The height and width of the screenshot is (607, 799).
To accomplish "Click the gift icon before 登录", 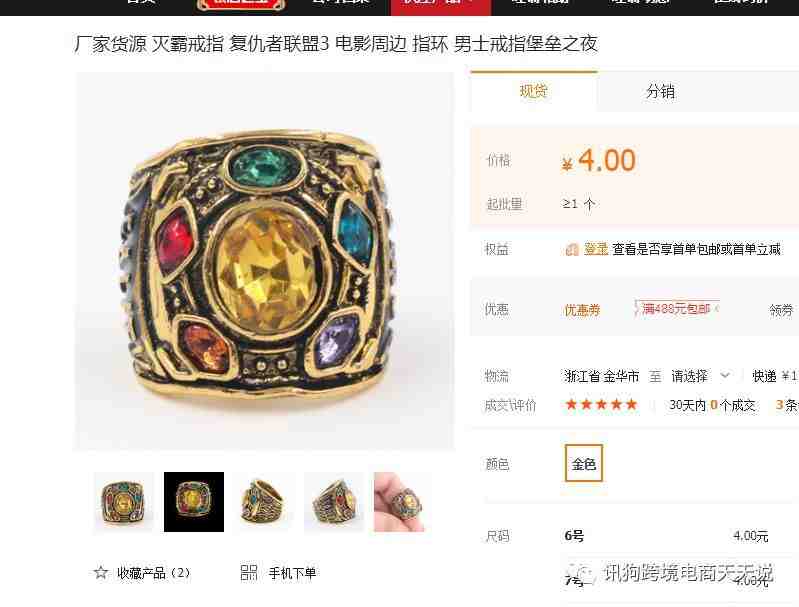I will pyautogui.click(x=572, y=249).
